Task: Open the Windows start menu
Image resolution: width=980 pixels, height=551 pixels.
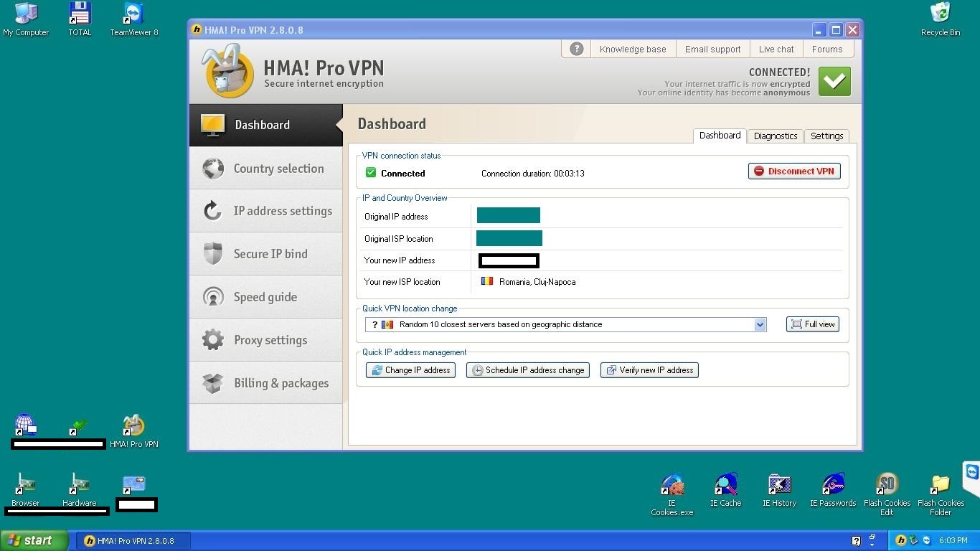Action: click(34, 540)
